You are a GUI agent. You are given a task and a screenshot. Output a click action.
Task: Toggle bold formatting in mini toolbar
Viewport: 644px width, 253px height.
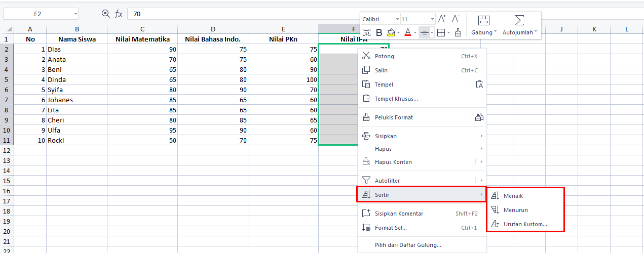point(379,33)
